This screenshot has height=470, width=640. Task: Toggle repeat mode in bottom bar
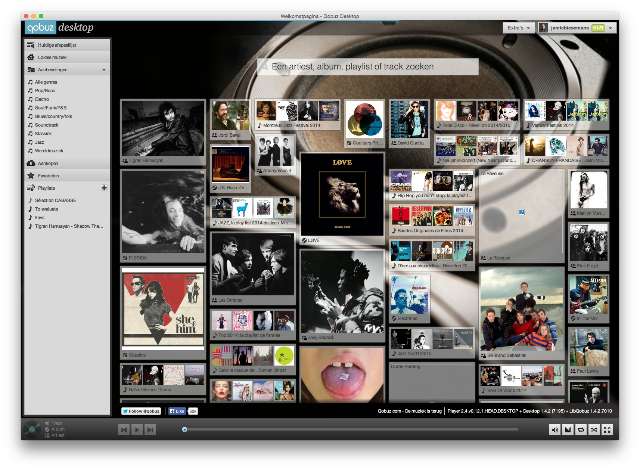tap(581, 429)
